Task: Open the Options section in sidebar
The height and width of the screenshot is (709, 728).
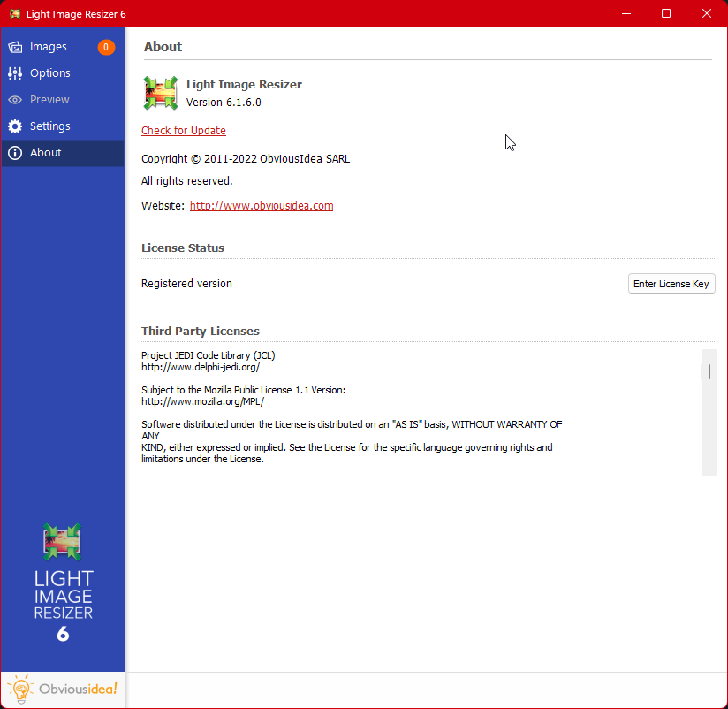Action: (x=63, y=73)
